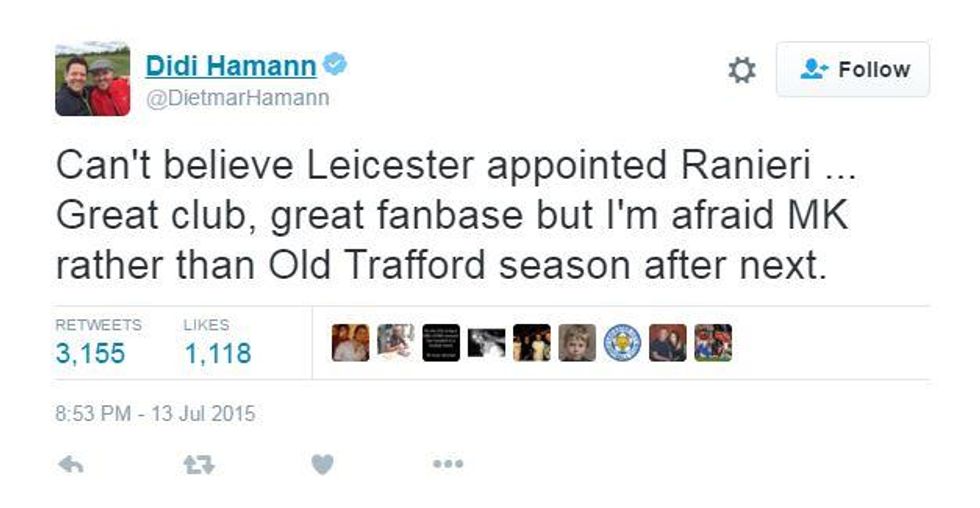
Task: Click the tweet text about Ranieri
Action: point(450,216)
